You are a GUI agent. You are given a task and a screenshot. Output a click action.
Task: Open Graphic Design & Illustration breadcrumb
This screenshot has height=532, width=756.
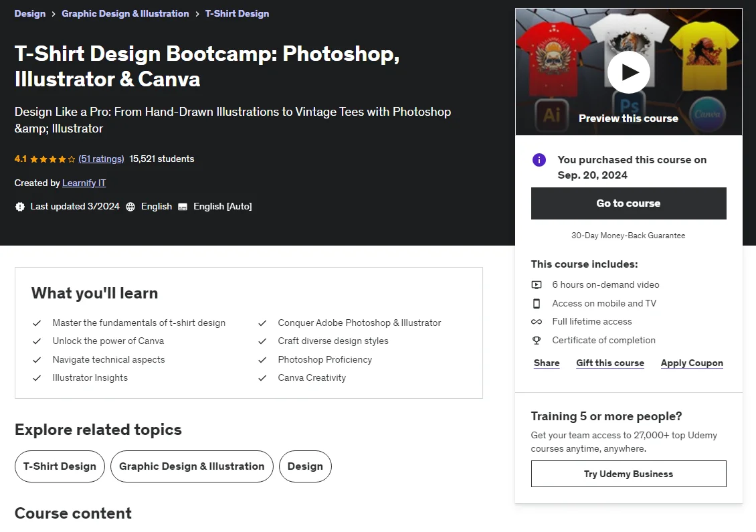coord(125,13)
